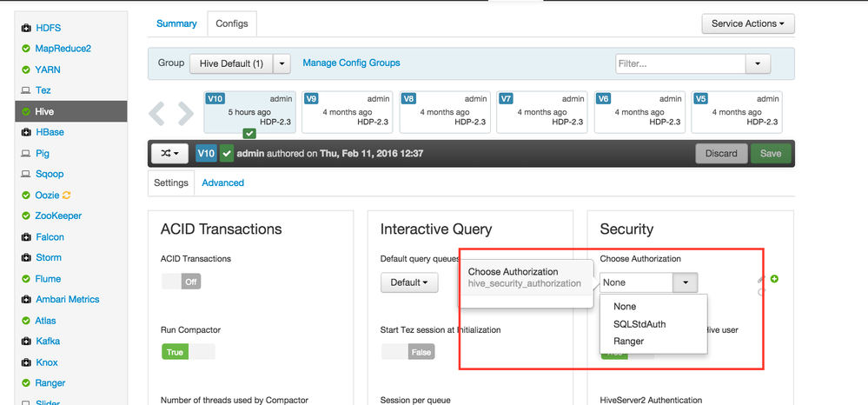Click the Flume green status icon
Screen dimensions: 868x405
(25, 279)
